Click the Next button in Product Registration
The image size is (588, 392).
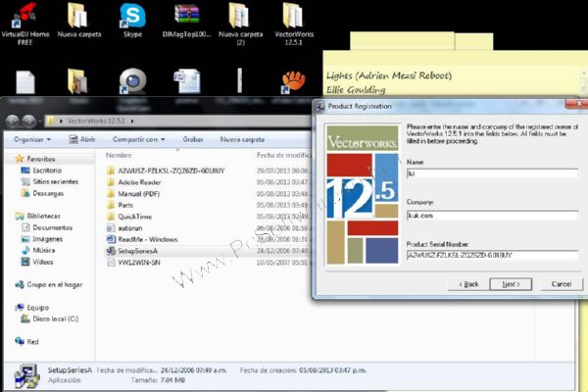coord(511,284)
